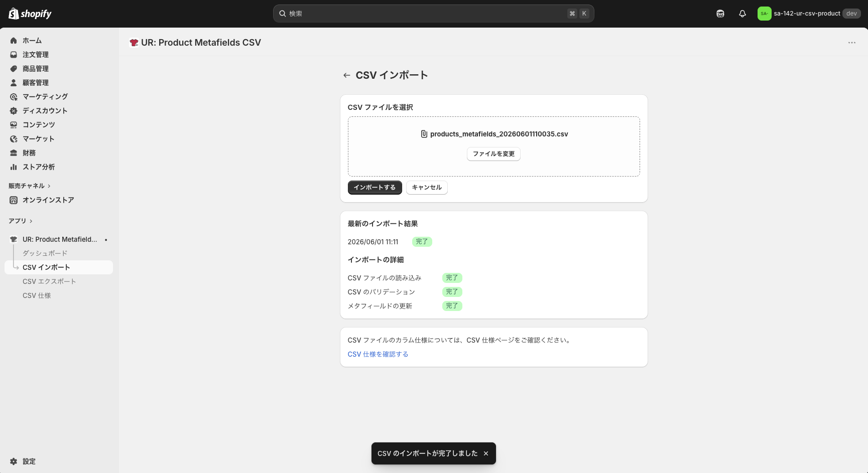
Task: Click the app title t-shirt icon
Action: coord(134,43)
